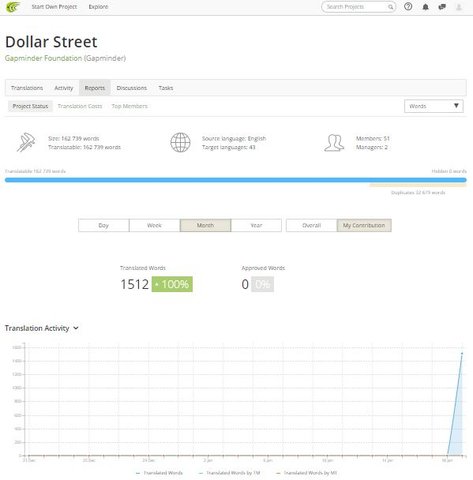
Task: Select the Week period toggle
Action: pos(154,225)
